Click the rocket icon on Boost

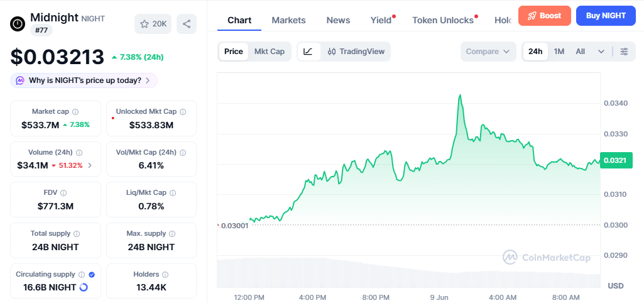[x=532, y=16]
